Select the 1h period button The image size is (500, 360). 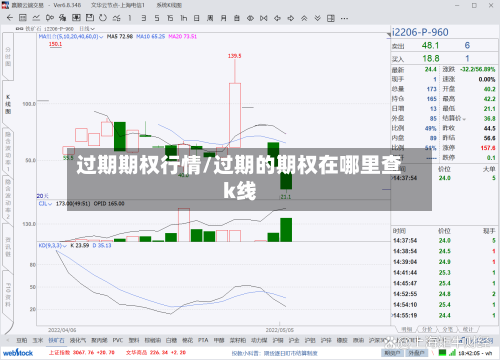183,18
